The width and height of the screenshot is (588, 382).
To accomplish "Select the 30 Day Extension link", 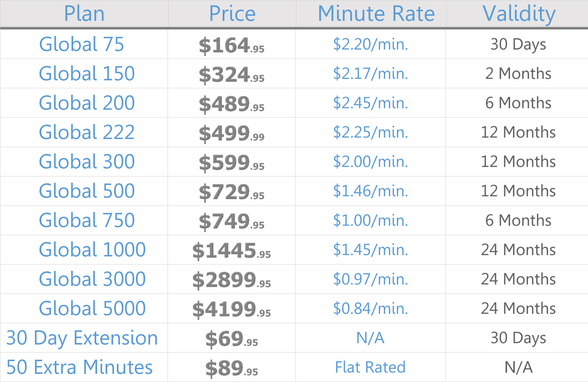I will tap(82, 338).
